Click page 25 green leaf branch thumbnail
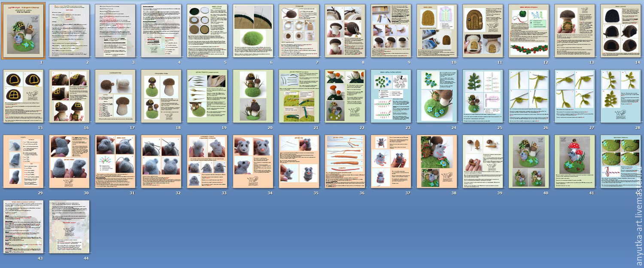Image resolution: width=644 pixels, height=268 pixels. tap(483, 96)
